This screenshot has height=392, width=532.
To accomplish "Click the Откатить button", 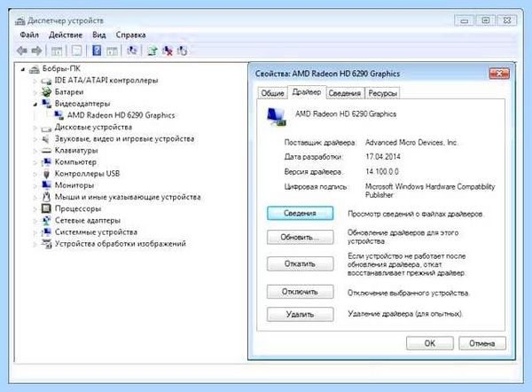I will point(300,263).
